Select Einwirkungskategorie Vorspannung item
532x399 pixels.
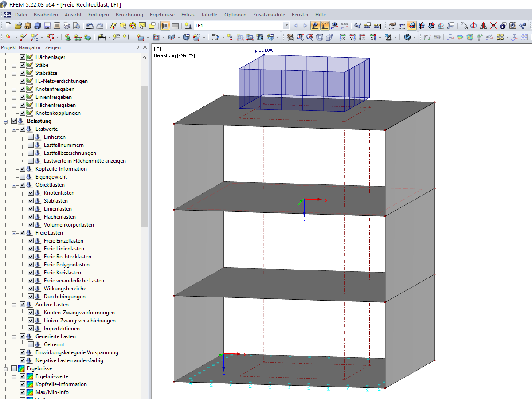pyautogui.click(x=77, y=352)
